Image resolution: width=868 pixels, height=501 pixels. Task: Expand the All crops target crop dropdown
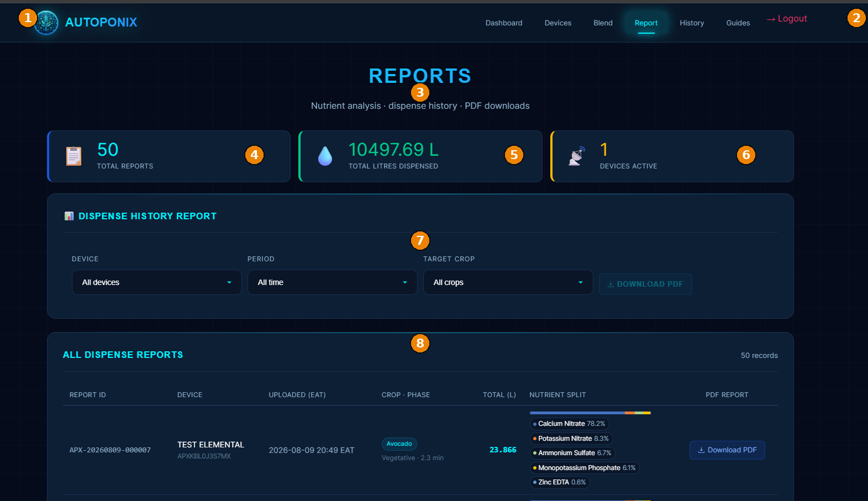(x=508, y=282)
